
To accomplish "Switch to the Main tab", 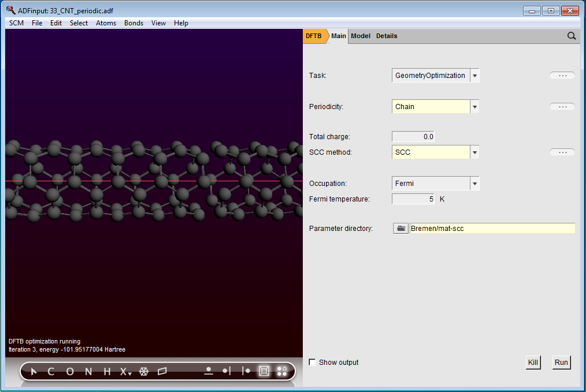I will pos(339,36).
